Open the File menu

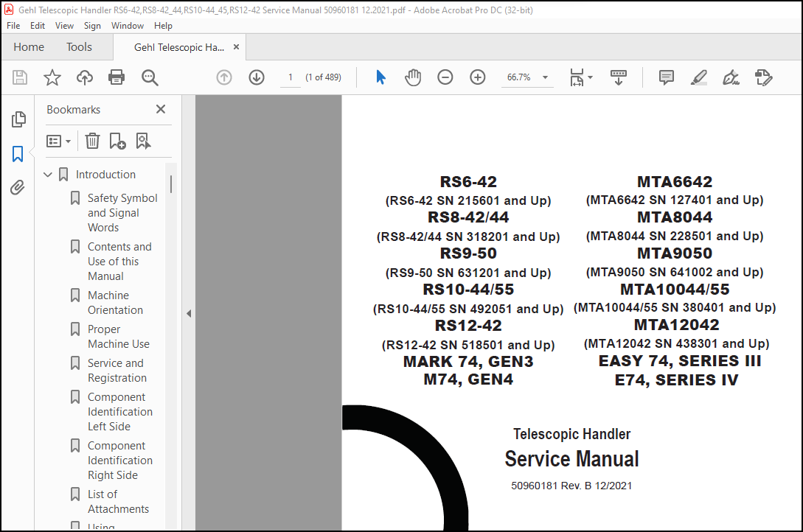pyautogui.click(x=13, y=26)
